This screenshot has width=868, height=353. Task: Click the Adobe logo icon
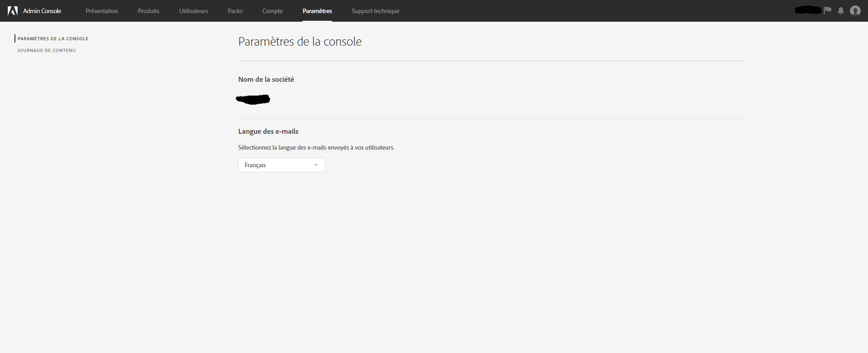(13, 11)
